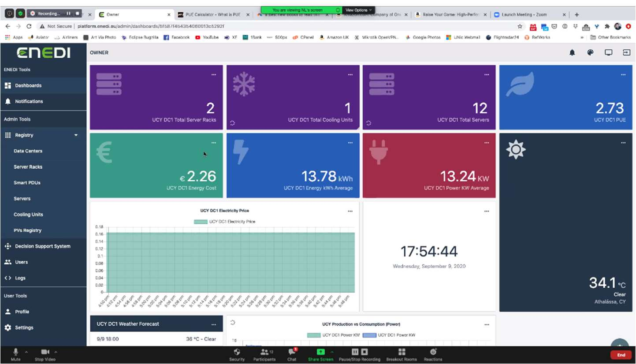Click the notifications bell icon in header
Screen dimensions: 636x364
tap(572, 52)
